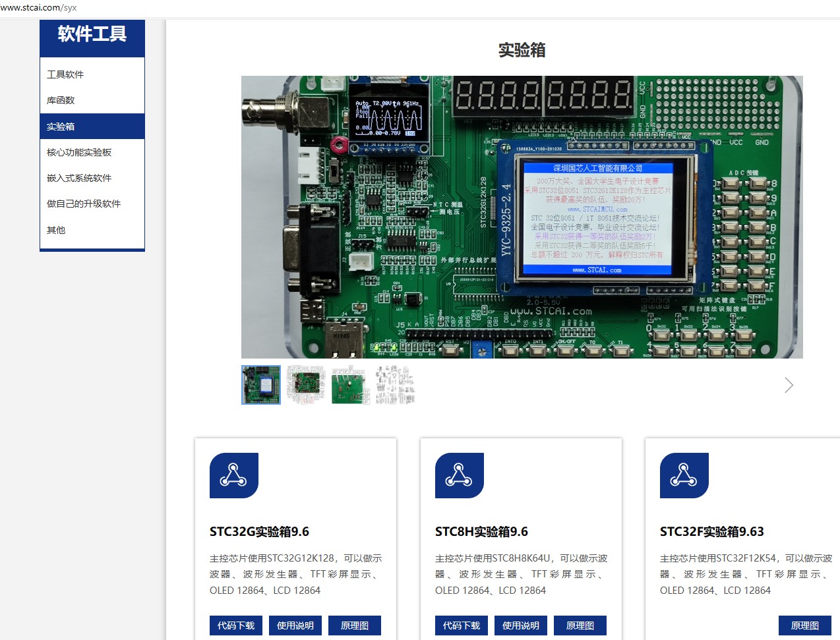Image resolution: width=840 pixels, height=640 pixels.
Task: Select the fourth schematic thumbnail
Action: [x=395, y=385]
